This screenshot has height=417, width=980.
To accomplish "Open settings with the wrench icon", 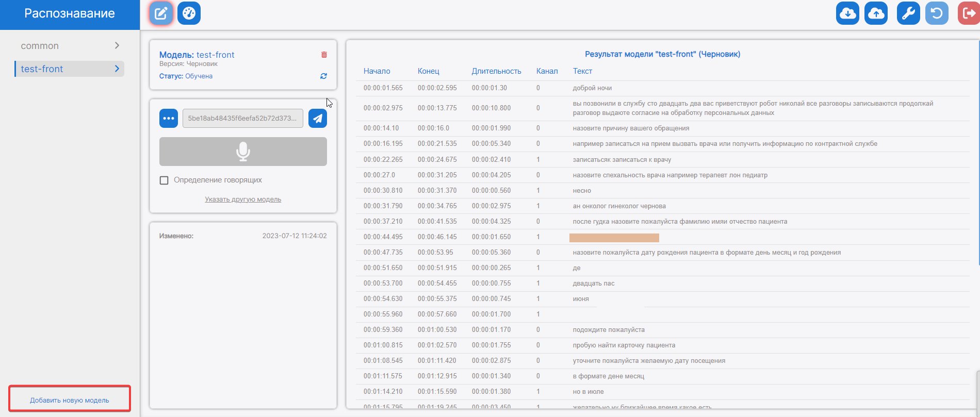I will point(908,13).
